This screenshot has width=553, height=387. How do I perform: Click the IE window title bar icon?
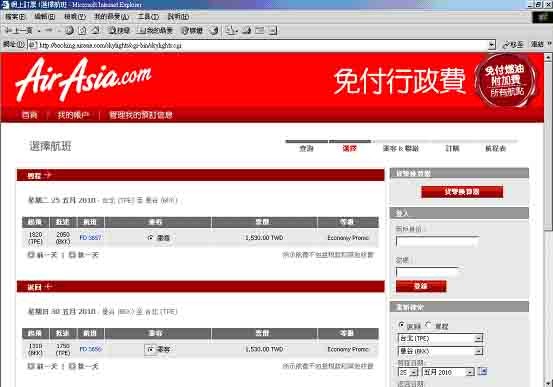pyautogui.click(x=5, y=5)
